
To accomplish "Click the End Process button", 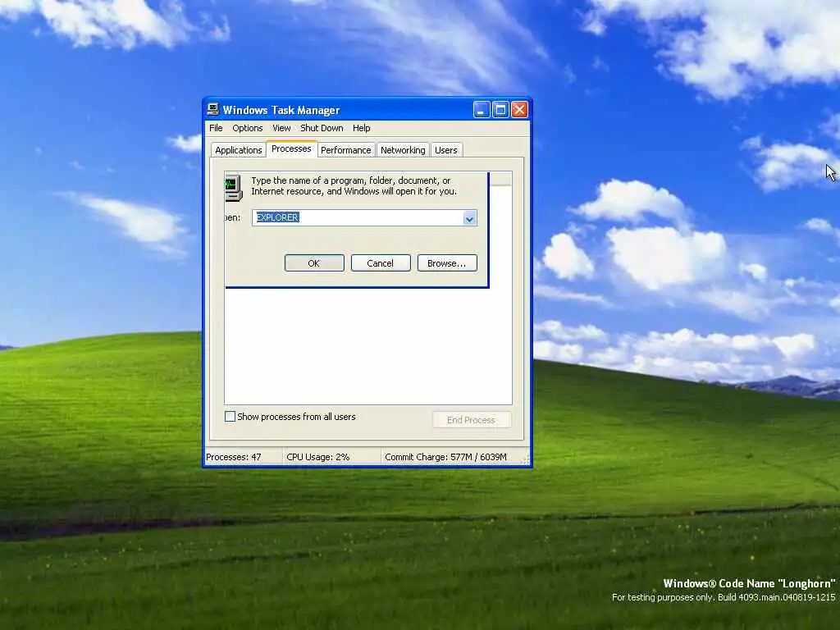I will pos(472,420).
